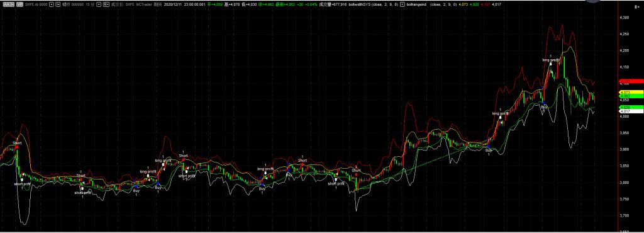This screenshot has height=233, width=644.
Task: Click the R+ button in the status line
Action: pos(106,4)
